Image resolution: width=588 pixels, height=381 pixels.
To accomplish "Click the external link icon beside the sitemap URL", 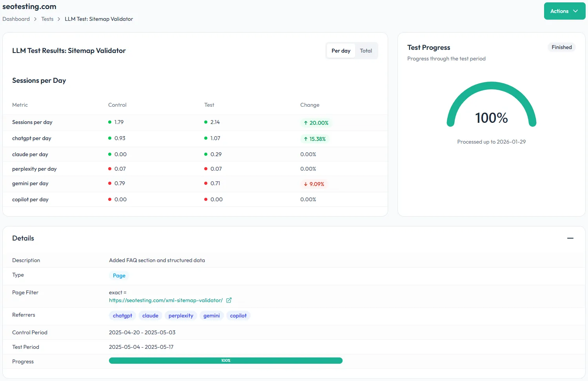I will click(x=229, y=300).
